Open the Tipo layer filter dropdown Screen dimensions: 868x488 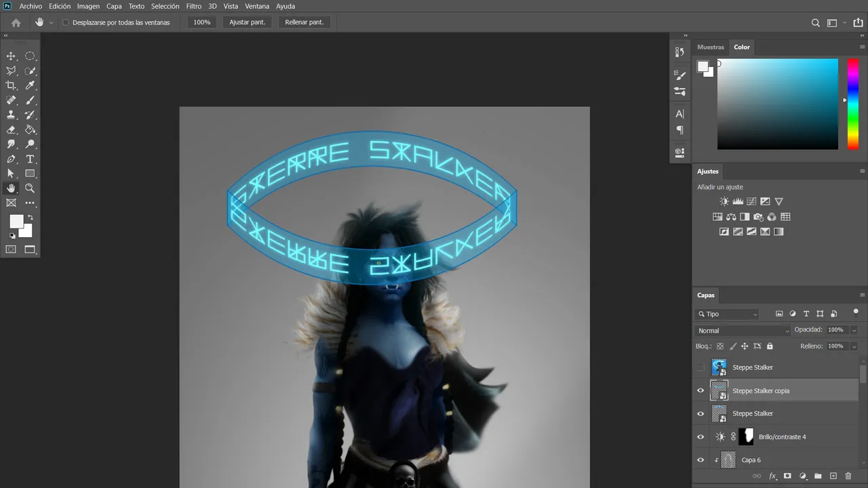coord(727,314)
